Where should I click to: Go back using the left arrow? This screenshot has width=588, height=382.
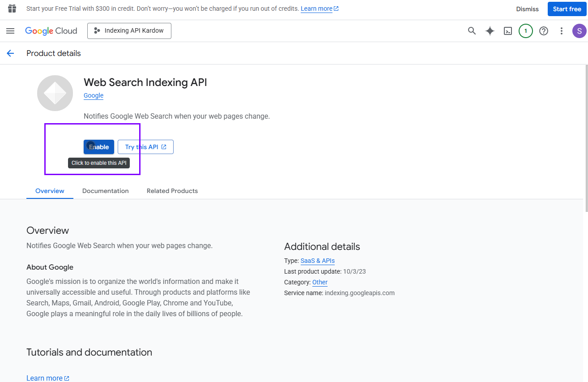(x=10, y=53)
